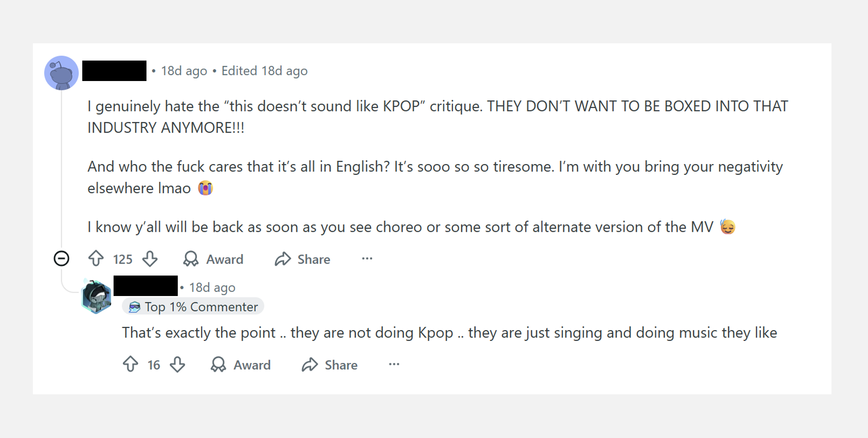Open the 18d ago permalink of the reply
This screenshot has width=868, height=438.
(x=212, y=287)
